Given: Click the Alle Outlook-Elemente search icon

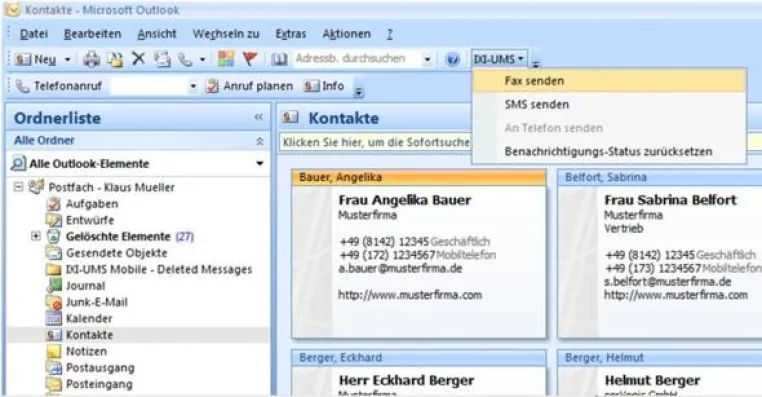Looking at the screenshot, I should (18, 163).
